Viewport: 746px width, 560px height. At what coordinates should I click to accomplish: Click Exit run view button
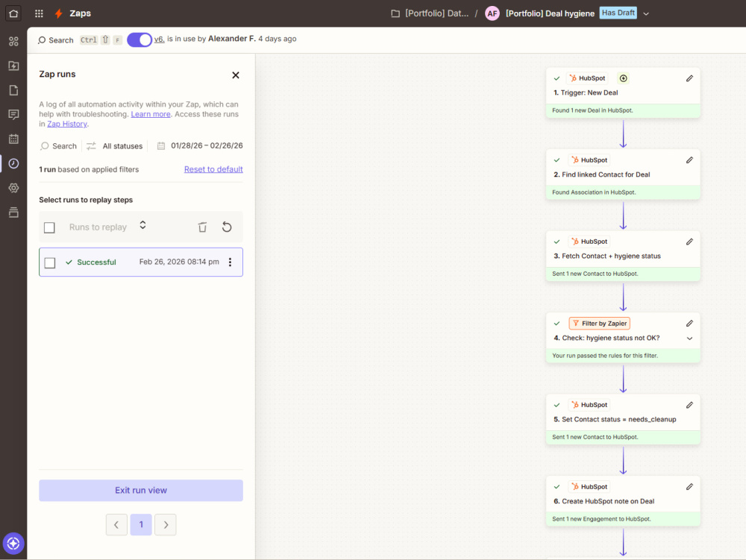click(x=141, y=490)
